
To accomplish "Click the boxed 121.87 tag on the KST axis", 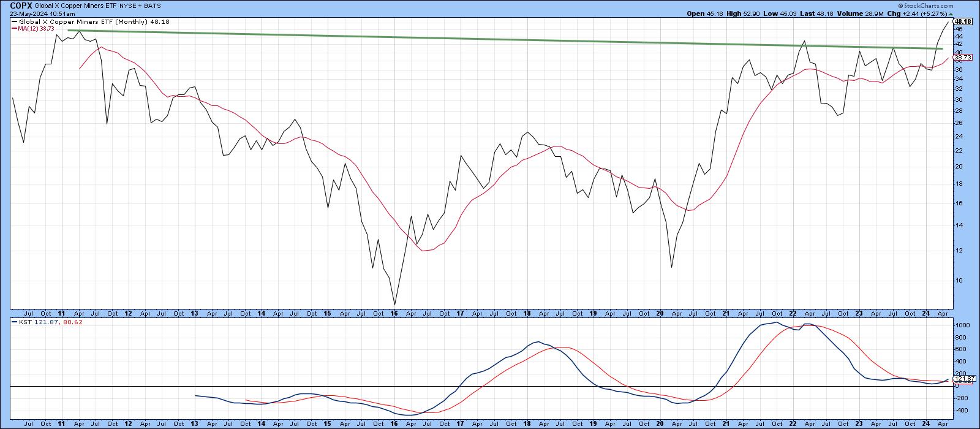I will (x=965, y=379).
